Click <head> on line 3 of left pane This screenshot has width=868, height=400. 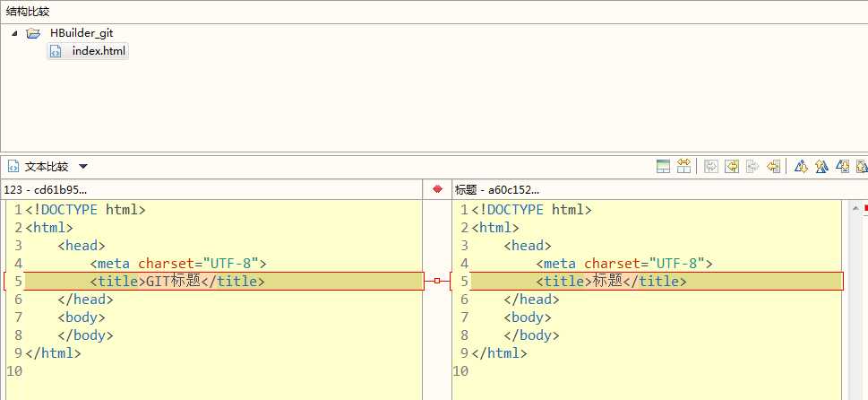[82, 246]
